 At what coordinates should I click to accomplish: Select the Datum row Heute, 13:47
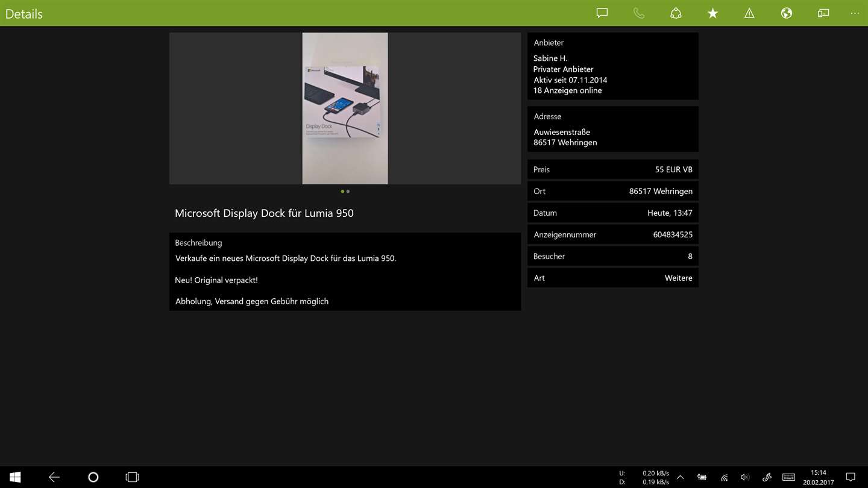613,213
